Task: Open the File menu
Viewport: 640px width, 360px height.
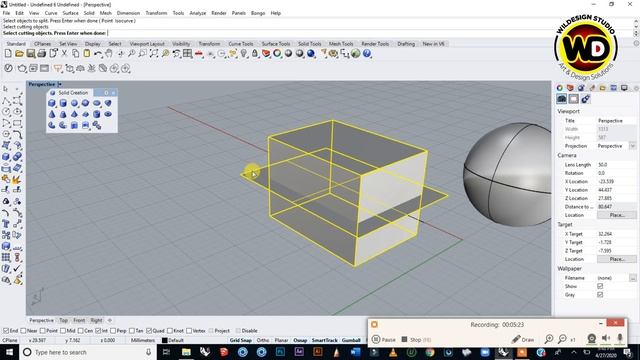Action: 6,13
